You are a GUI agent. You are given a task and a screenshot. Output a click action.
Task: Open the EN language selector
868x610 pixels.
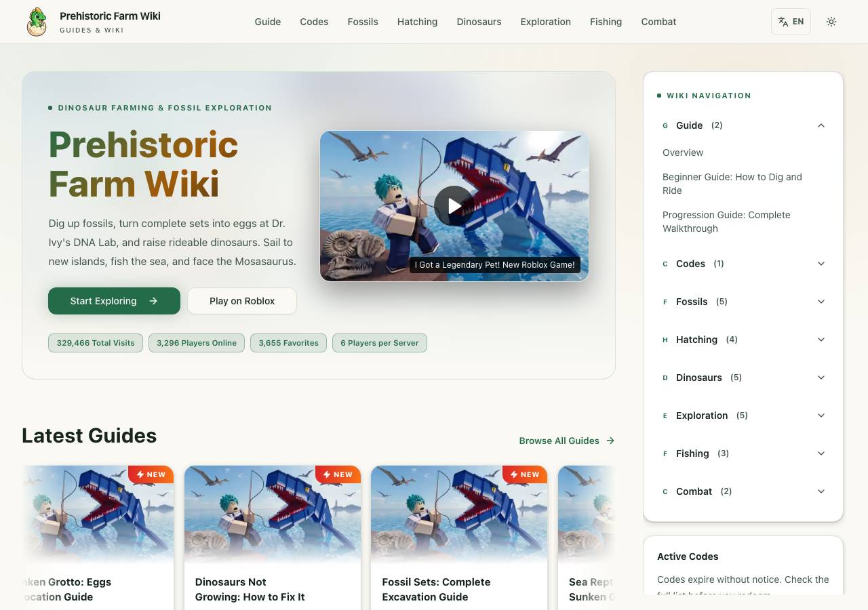click(791, 22)
